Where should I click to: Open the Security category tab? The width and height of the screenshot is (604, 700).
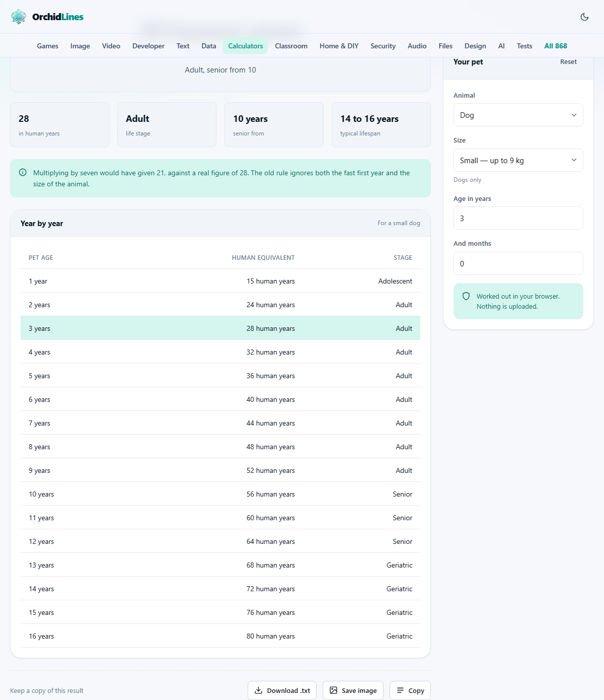click(383, 46)
